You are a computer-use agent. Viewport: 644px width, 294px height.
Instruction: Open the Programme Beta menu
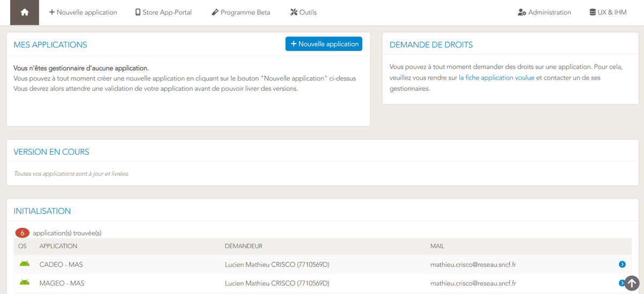click(x=241, y=12)
